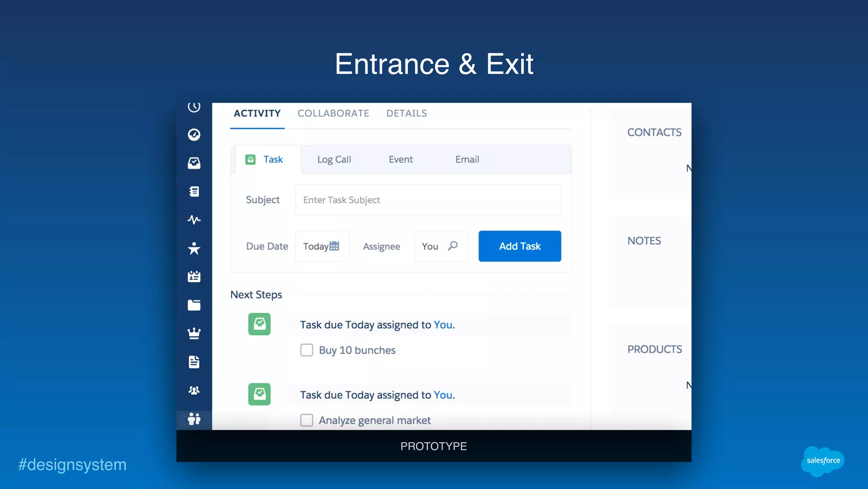Click the Enter Task Subject input field
The height and width of the screenshot is (489, 868).
[x=428, y=200]
